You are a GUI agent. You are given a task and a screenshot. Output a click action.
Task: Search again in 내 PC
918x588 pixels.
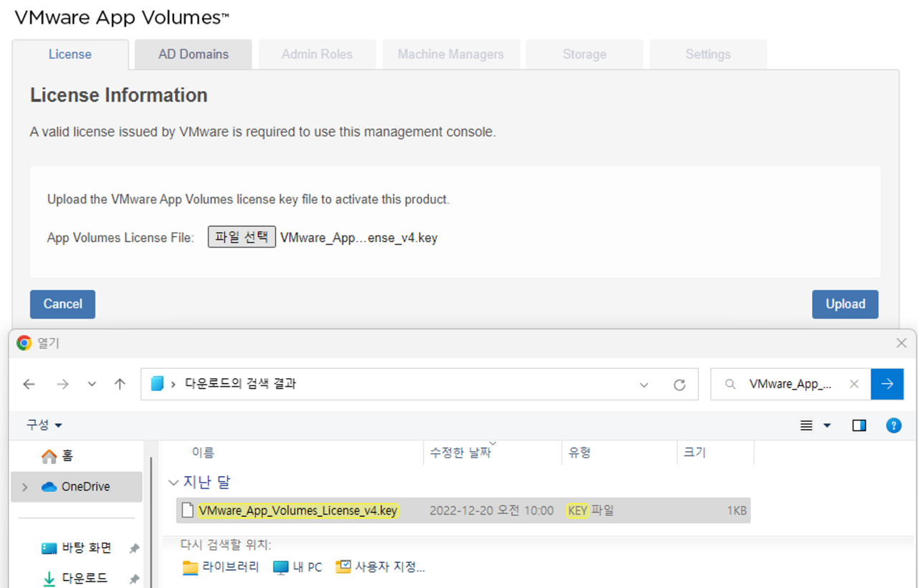coord(297,567)
